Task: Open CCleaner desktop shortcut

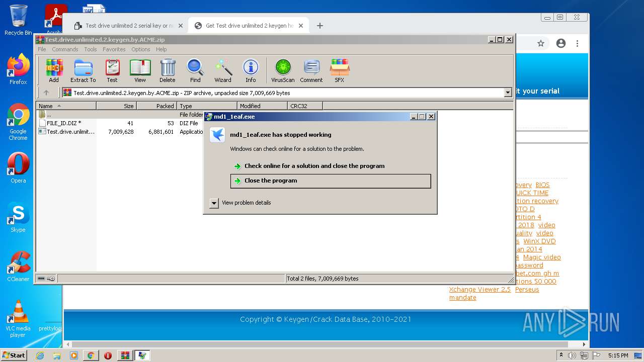Action: [x=18, y=266]
